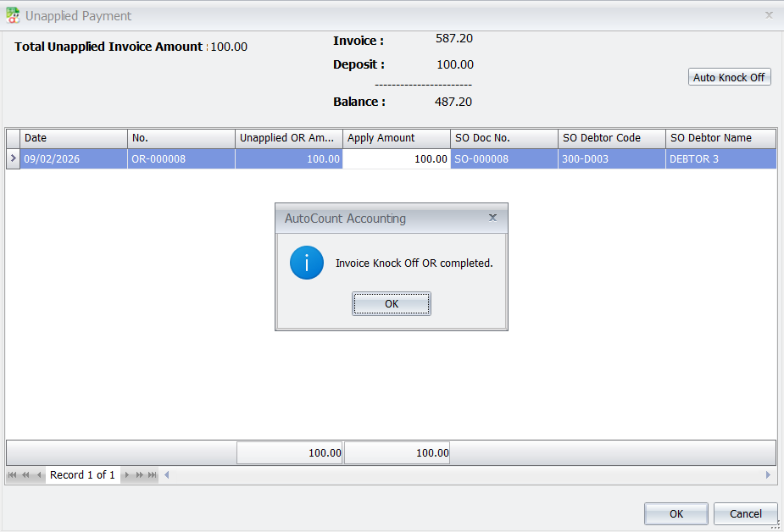Image resolution: width=784 pixels, height=532 pixels.
Task: Go to next record arrow
Action: click(127, 475)
